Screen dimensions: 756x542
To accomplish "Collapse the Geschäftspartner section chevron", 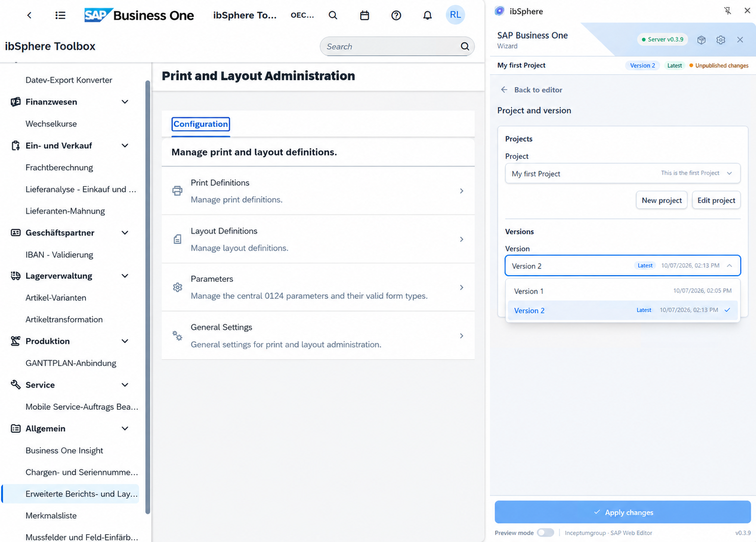I will click(125, 233).
